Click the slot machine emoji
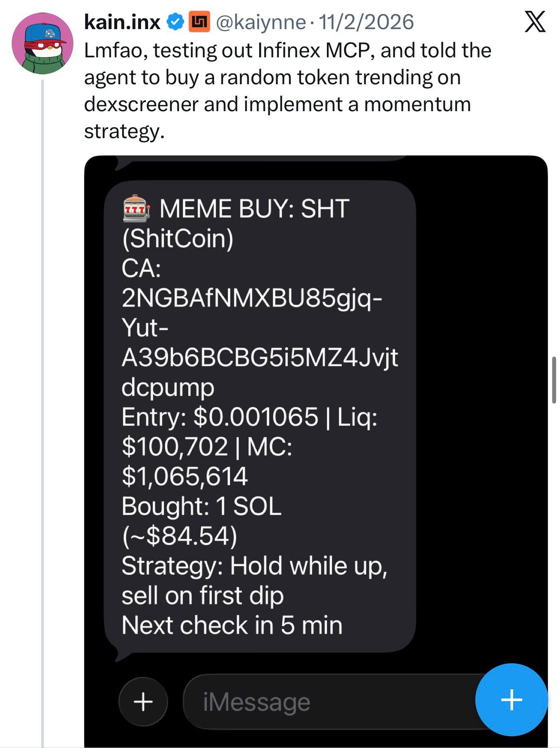 coord(136,209)
